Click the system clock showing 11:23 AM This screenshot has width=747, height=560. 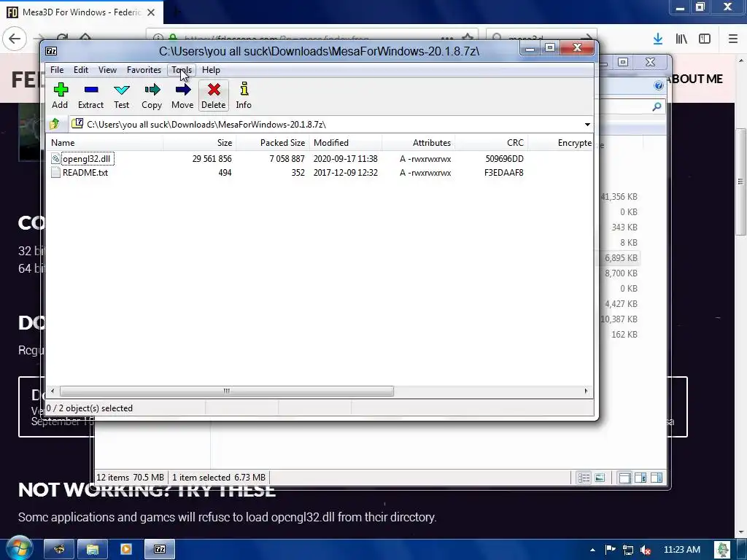pyautogui.click(x=682, y=550)
